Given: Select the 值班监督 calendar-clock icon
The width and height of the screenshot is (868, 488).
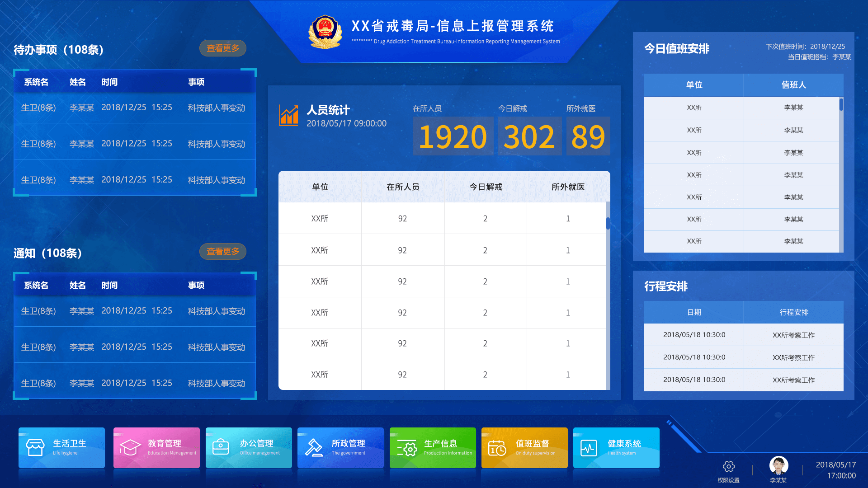Looking at the screenshot, I should [498, 447].
